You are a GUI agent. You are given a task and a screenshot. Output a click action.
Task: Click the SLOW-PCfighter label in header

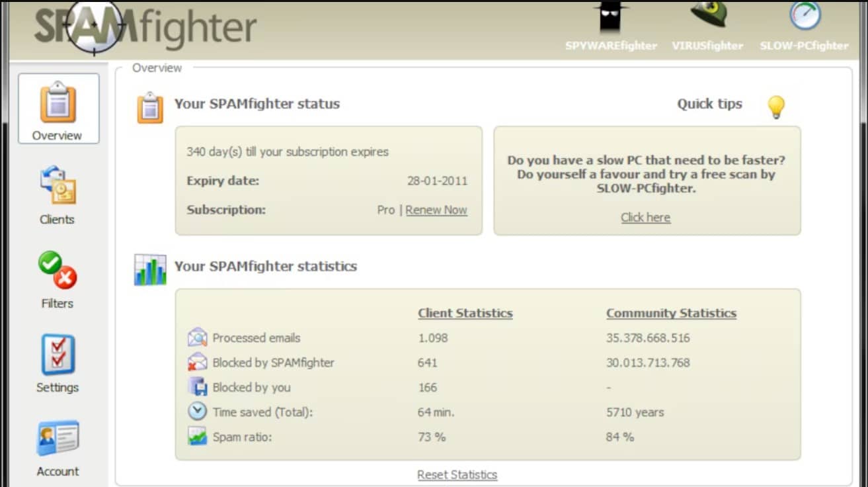pos(804,46)
